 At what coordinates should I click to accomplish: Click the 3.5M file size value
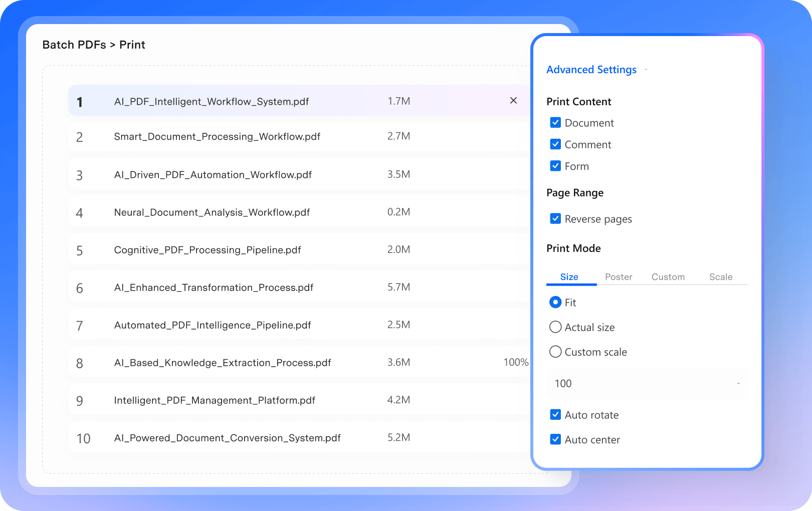coord(398,174)
